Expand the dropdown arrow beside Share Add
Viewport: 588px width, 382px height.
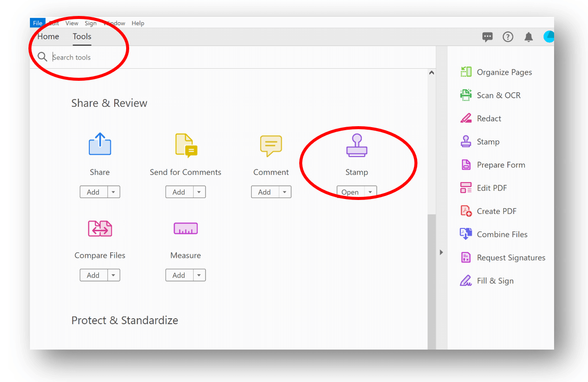[x=114, y=192]
